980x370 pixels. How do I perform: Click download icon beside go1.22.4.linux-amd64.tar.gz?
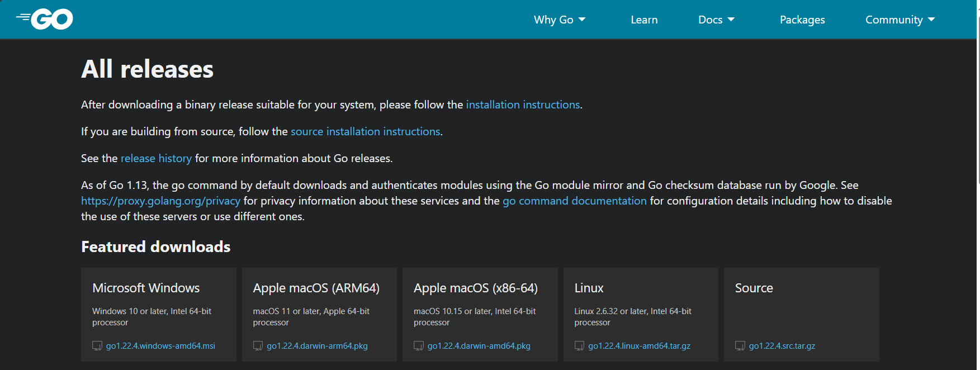(x=579, y=346)
